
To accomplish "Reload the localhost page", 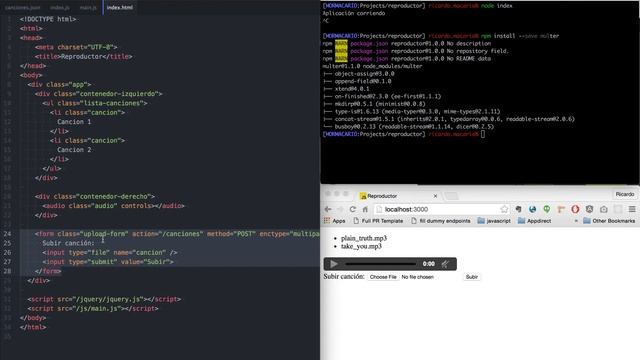I will coord(353,209).
